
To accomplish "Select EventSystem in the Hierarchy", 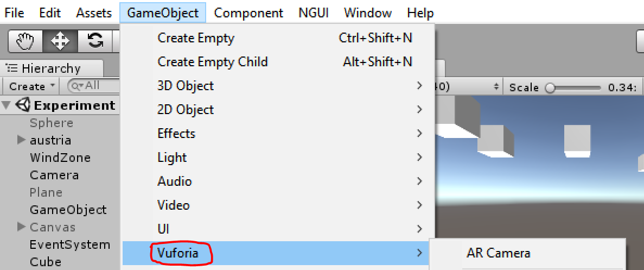I will pos(70,244).
